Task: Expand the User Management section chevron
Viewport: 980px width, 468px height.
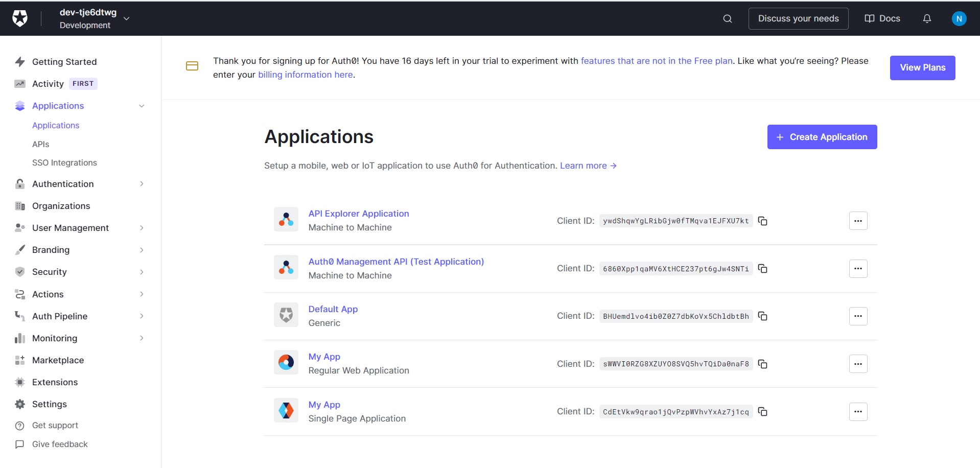Action: 142,228
